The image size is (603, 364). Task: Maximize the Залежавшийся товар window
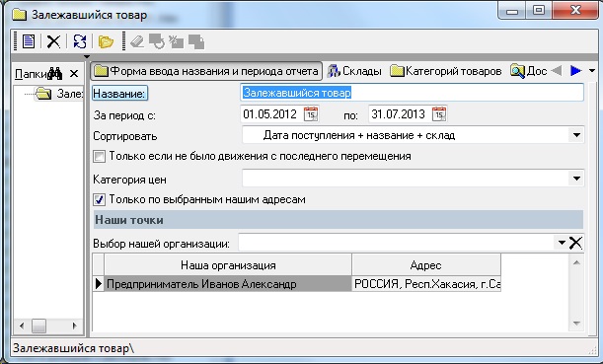[539, 11]
